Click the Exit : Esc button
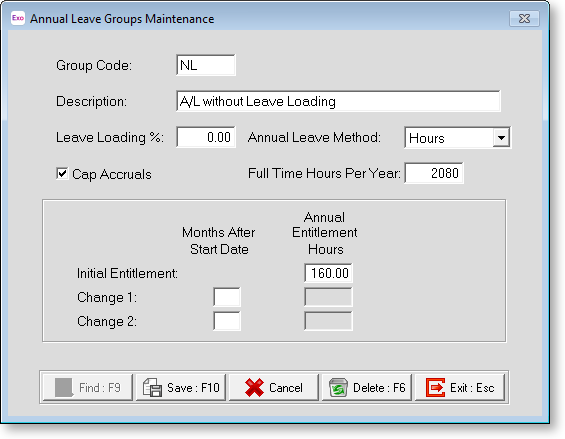 460,388
